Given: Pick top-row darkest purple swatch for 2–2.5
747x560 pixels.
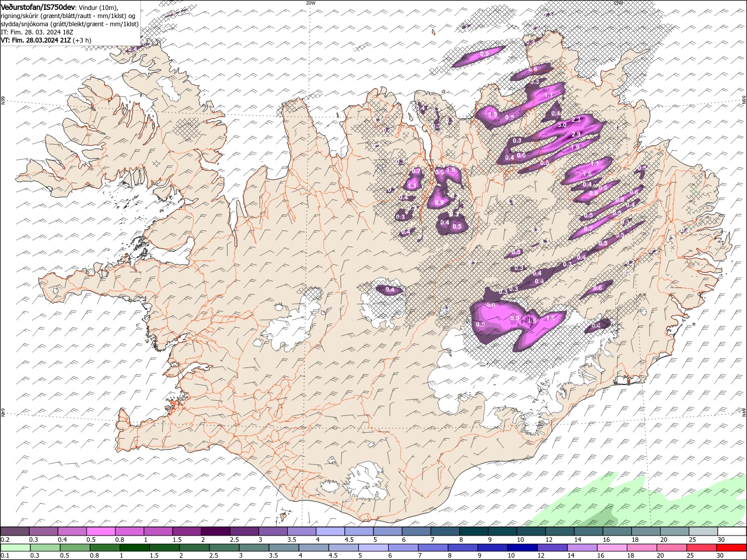Looking at the screenshot, I should click(x=215, y=531).
